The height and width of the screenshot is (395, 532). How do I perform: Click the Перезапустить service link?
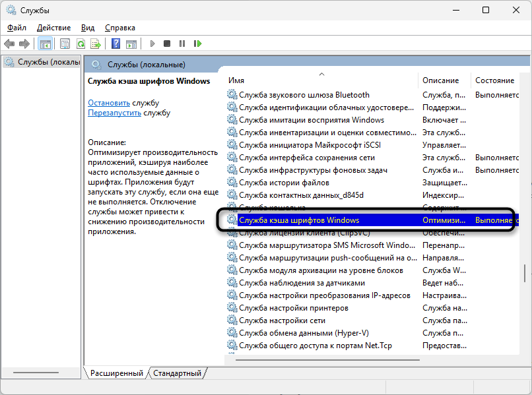pyautogui.click(x=114, y=113)
